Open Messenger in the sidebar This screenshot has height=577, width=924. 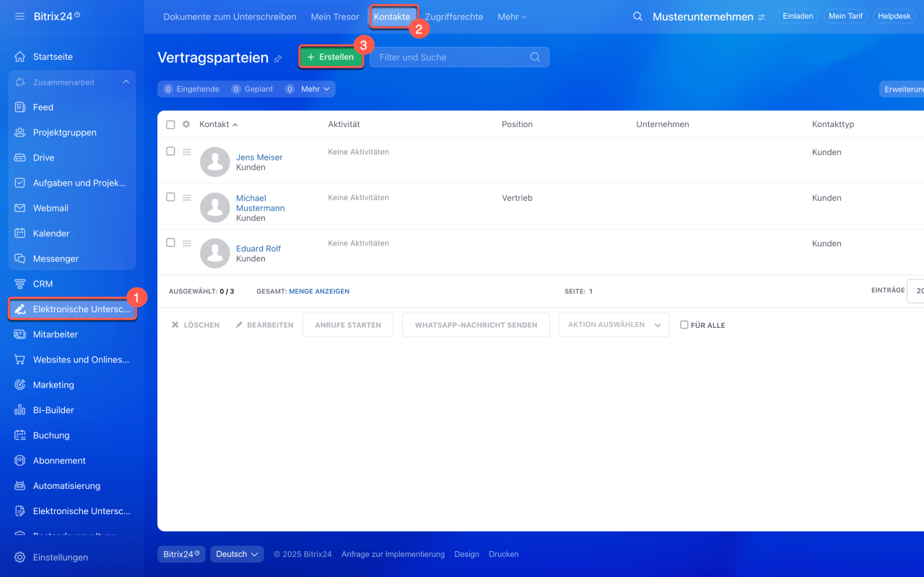click(x=56, y=259)
